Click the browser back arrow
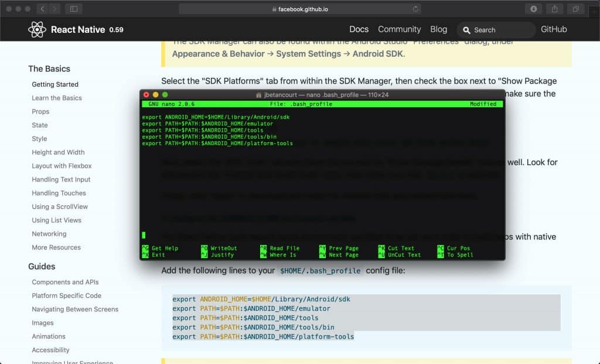Image resolution: width=600 pixels, height=364 pixels. point(42,9)
